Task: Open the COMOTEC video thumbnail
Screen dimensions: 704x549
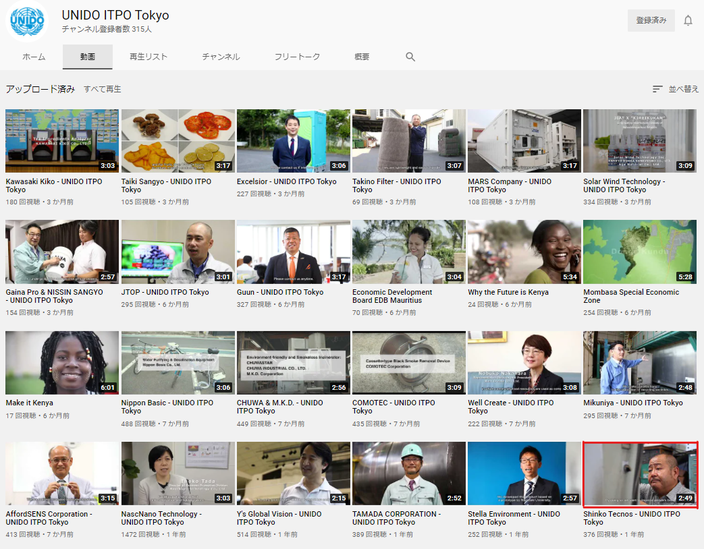Action: click(x=409, y=363)
